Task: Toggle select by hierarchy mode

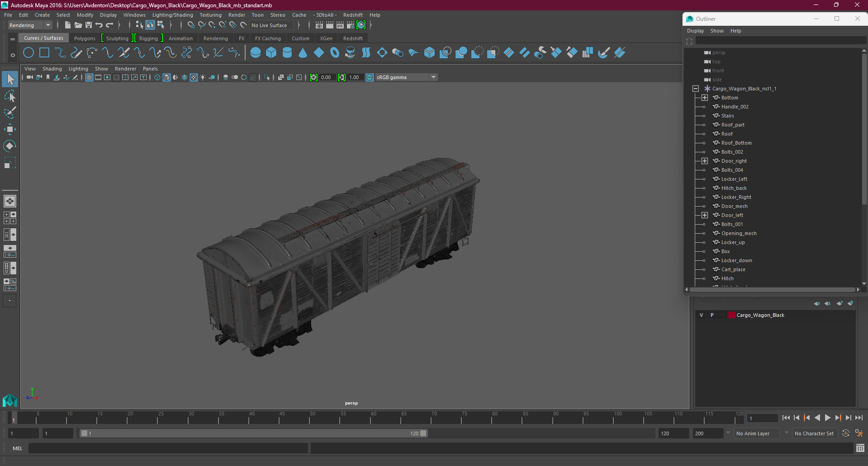Action: click(139, 25)
